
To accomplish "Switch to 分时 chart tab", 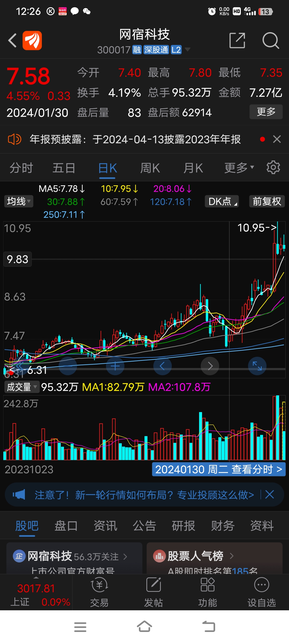I will [21, 168].
